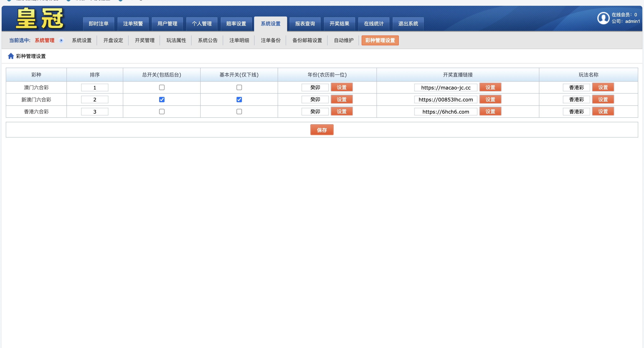Click the blue home icon beside 彩种管理设置

tap(11, 56)
